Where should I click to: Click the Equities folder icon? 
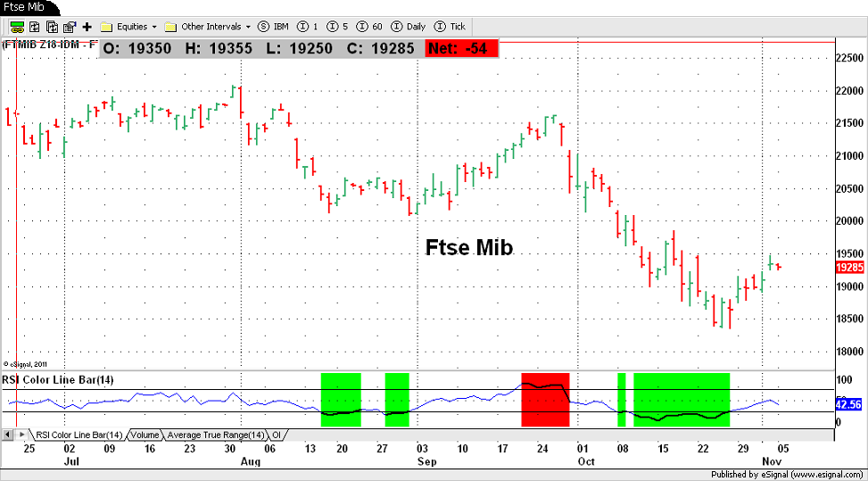pyautogui.click(x=107, y=27)
